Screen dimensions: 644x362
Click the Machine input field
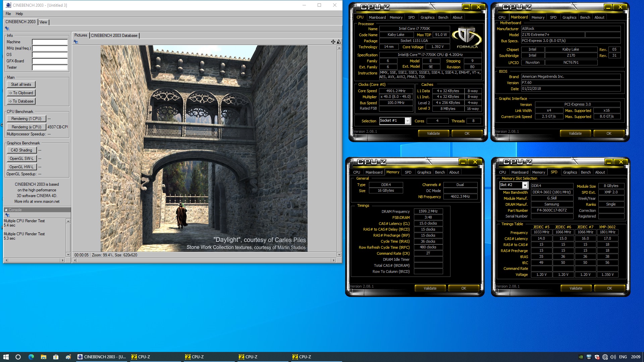(50, 42)
